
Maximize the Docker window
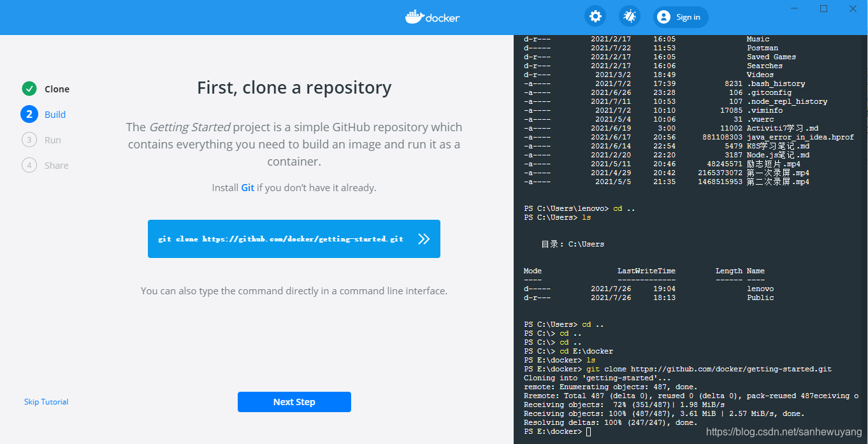pyautogui.click(x=823, y=8)
